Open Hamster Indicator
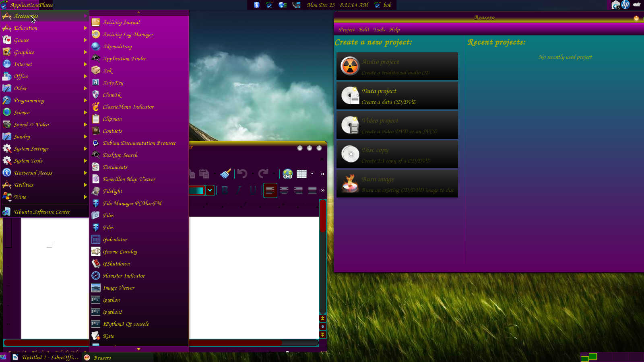 pyautogui.click(x=139, y=276)
